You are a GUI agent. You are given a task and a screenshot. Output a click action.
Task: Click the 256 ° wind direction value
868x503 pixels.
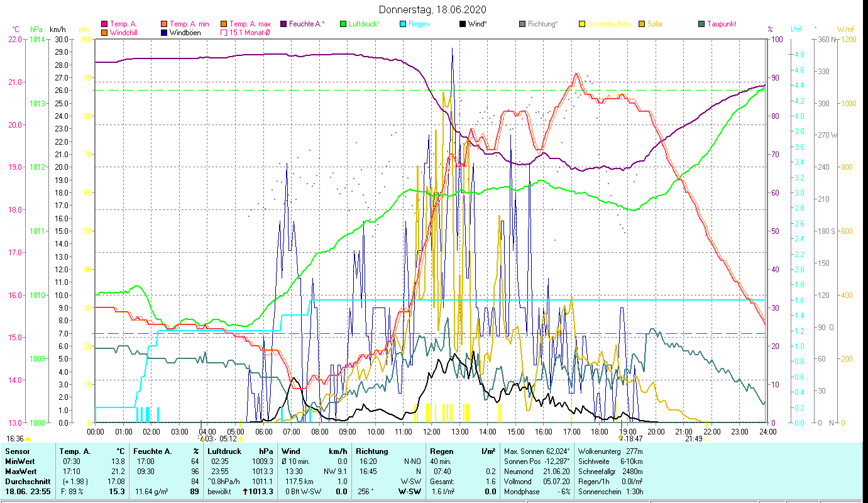click(365, 492)
